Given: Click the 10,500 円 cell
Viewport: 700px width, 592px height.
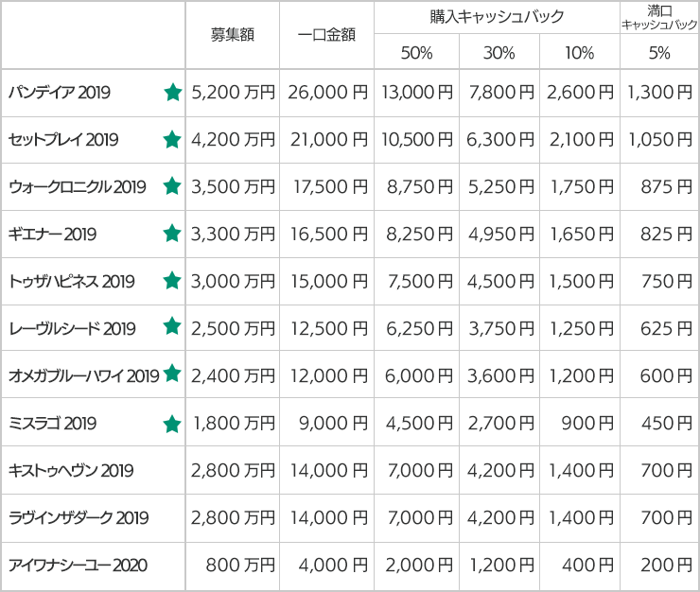Looking at the screenshot, I should tap(417, 140).
